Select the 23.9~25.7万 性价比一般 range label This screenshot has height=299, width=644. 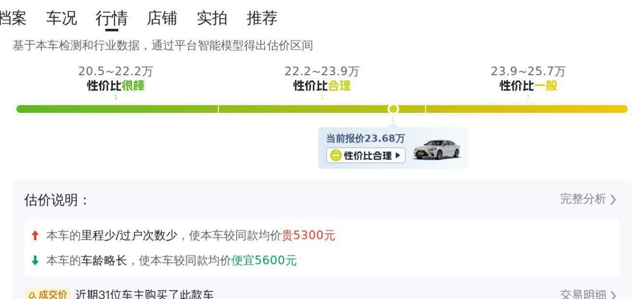[x=528, y=79]
